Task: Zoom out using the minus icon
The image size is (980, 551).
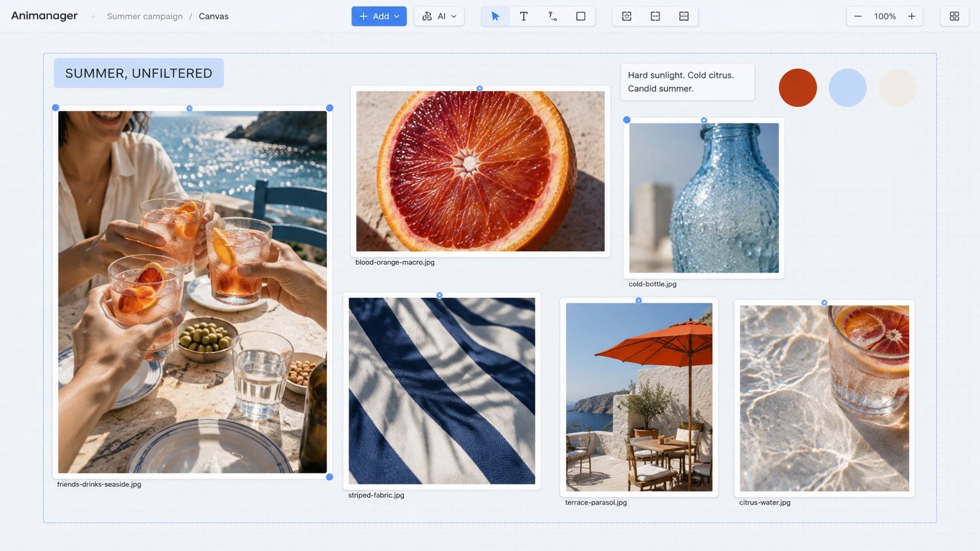Action: [x=858, y=17]
